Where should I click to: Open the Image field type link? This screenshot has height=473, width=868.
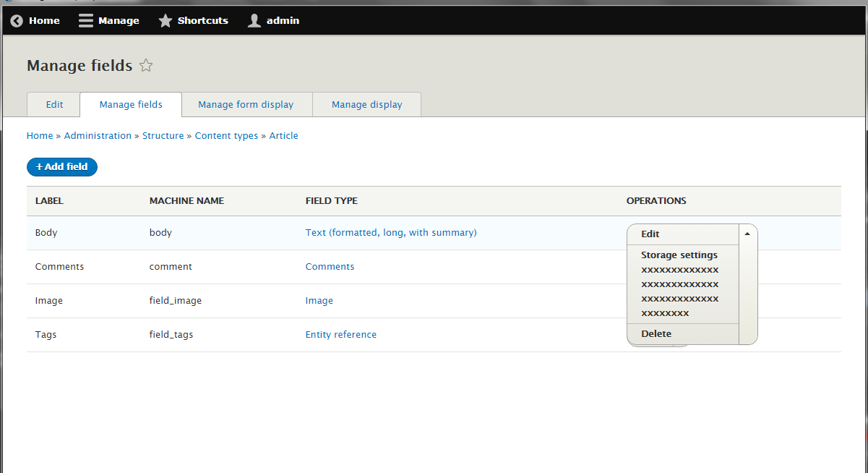coord(319,300)
